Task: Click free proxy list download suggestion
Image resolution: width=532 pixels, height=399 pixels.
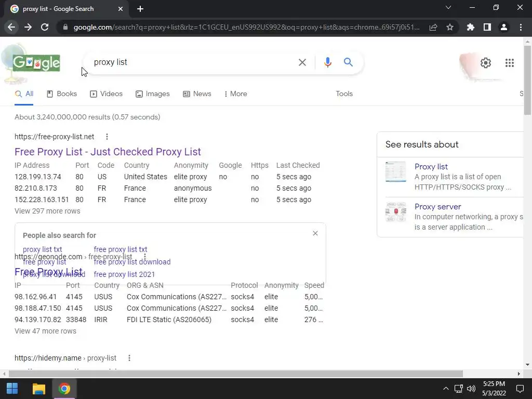Action: [x=132, y=262]
